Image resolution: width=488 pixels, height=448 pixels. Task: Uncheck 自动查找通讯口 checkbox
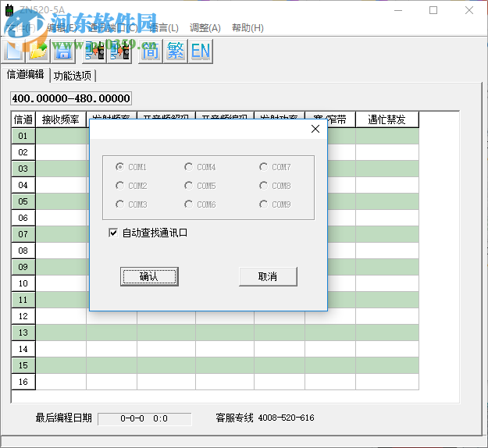113,233
